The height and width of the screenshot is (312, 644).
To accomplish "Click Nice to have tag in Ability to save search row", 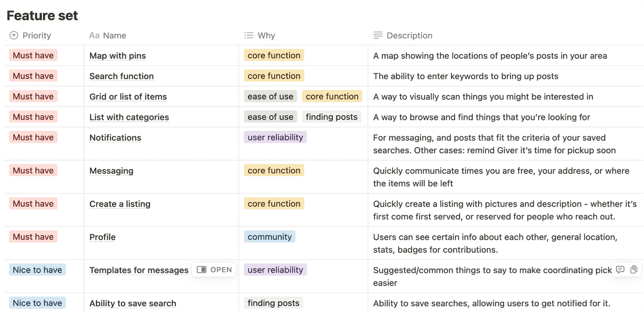I will pyautogui.click(x=37, y=303).
